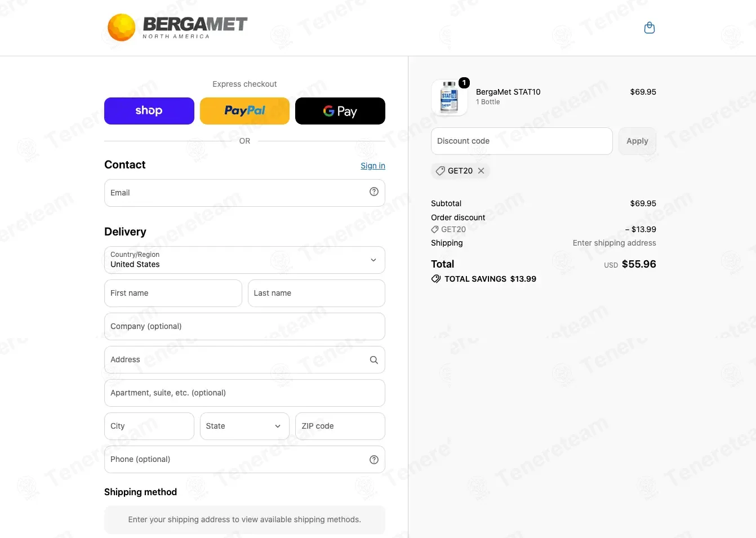Select the City input field
The image size is (756, 538).
pyautogui.click(x=149, y=426)
